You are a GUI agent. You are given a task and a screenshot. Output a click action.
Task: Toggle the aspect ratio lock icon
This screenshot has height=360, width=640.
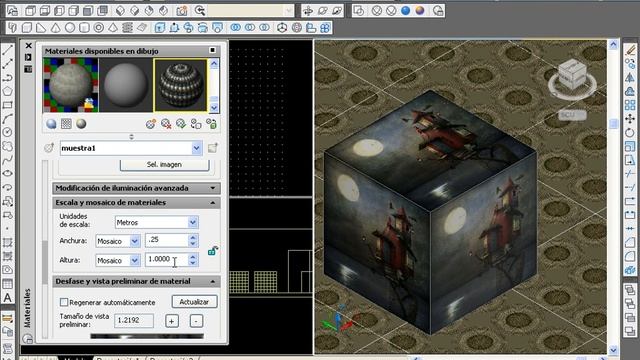pos(213,251)
